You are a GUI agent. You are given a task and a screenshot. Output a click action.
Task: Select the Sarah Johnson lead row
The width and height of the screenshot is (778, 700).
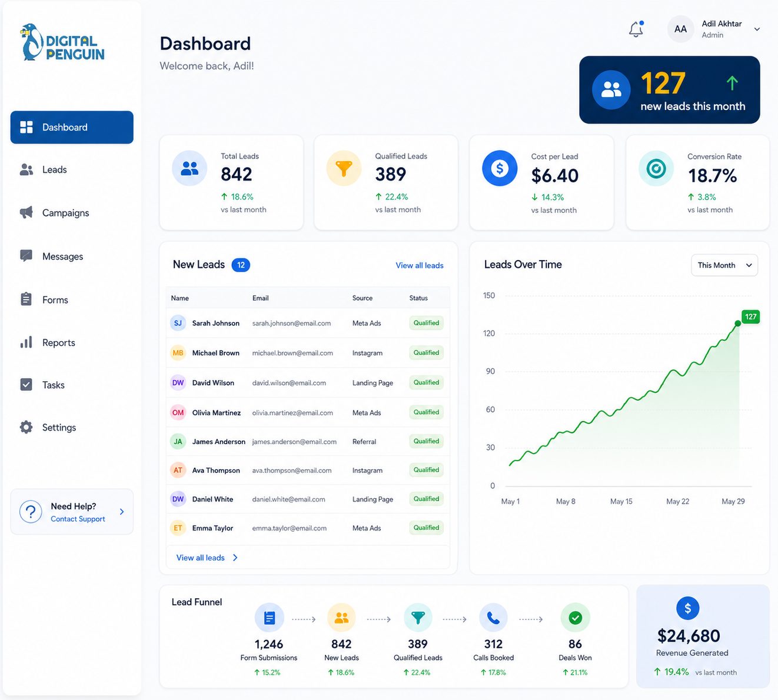[x=308, y=324]
